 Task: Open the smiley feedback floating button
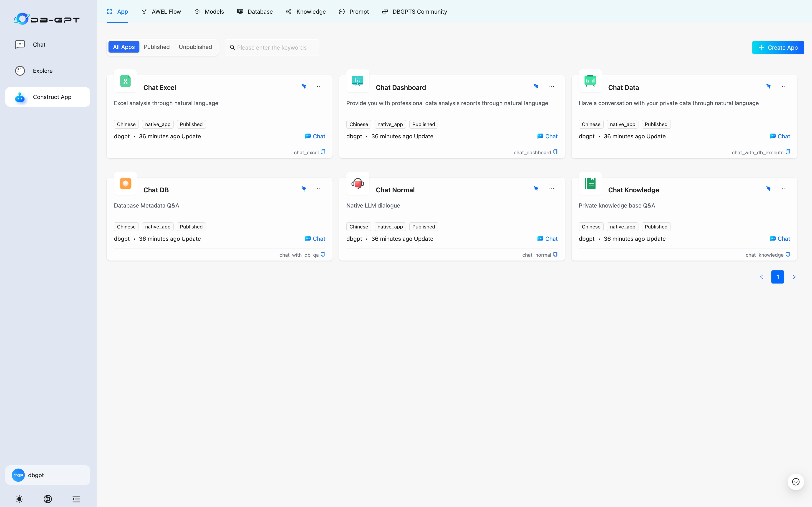[x=796, y=482]
